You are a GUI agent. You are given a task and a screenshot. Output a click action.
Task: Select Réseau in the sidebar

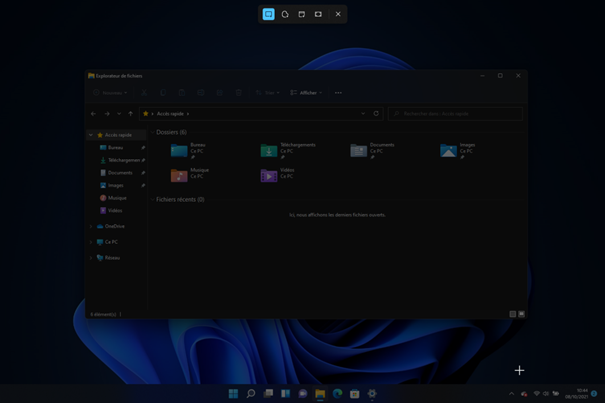pyautogui.click(x=111, y=258)
